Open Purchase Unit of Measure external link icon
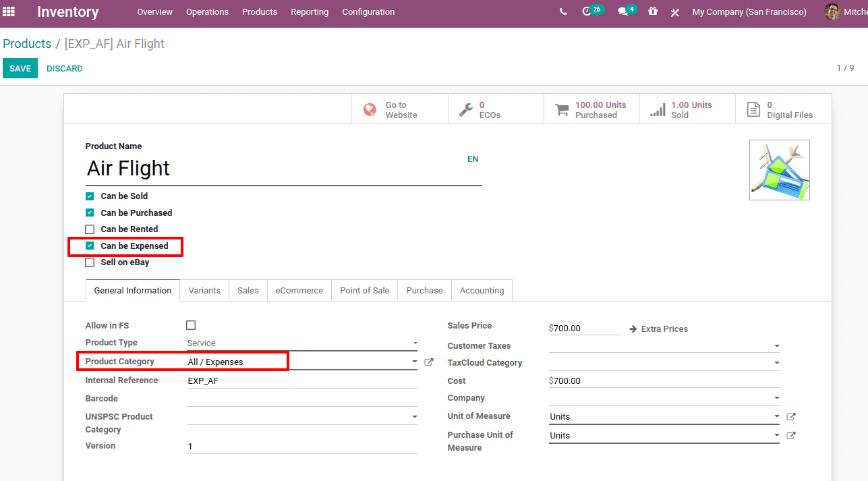868x481 pixels. (791, 436)
